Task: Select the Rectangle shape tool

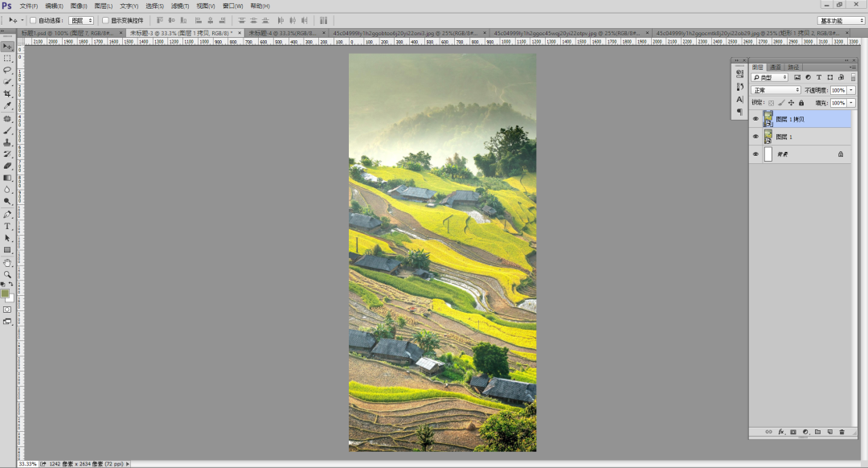Action: [x=7, y=250]
